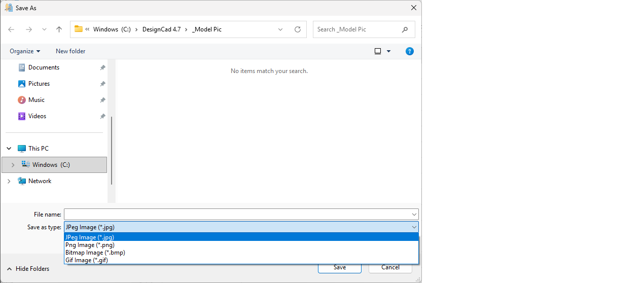Click the Forward navigation arrow
This screenshot has width=644, height=283.
(29, 29)
